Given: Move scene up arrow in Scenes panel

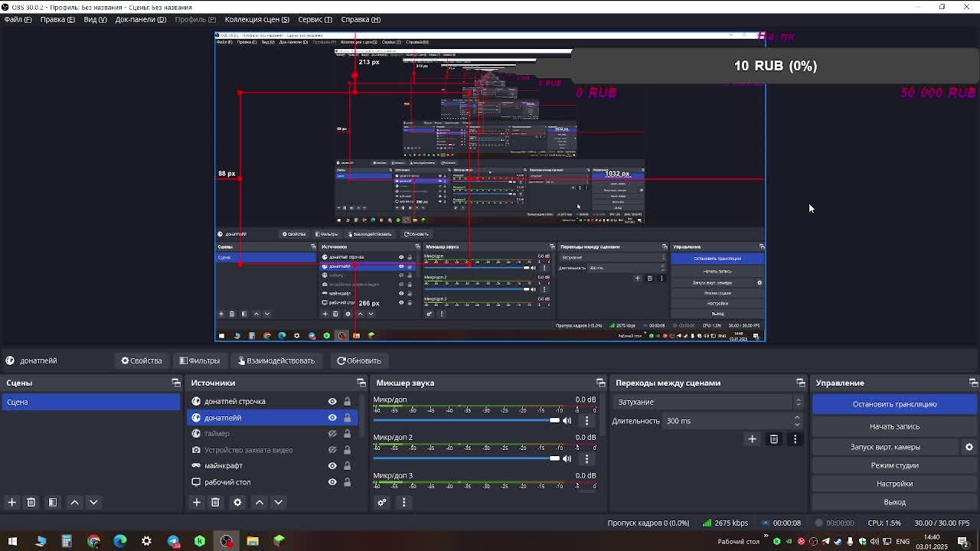Looking at the screenshot, I should tap(74, 502).
